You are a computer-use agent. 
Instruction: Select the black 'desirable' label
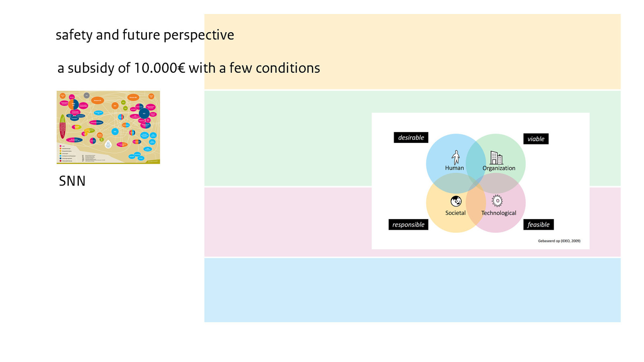click(x=411, y=138)
